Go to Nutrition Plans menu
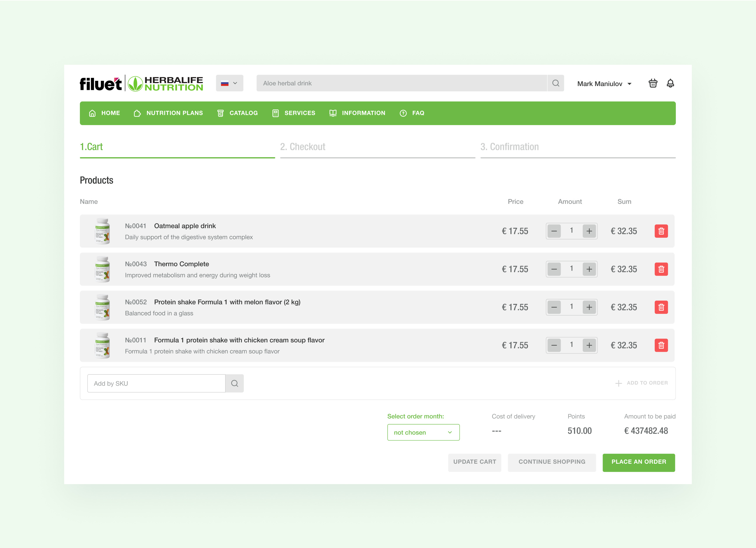Screen dimensions: 756x548 click(x=168, y=113)
